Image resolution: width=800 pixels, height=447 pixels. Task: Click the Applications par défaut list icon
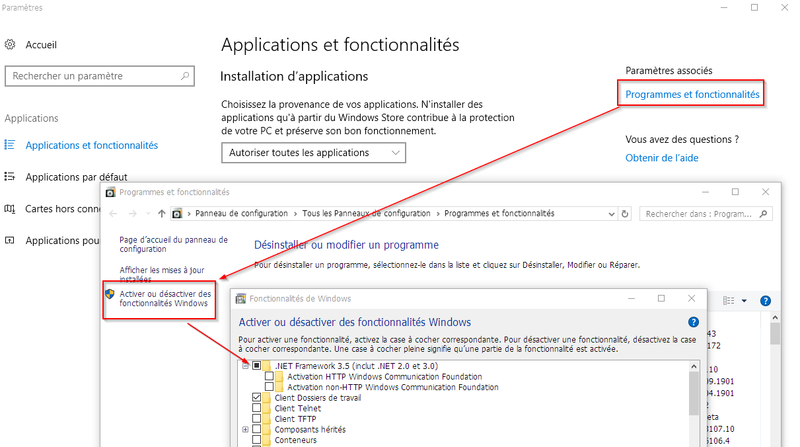pyautogui.click(x=10, y=177)
